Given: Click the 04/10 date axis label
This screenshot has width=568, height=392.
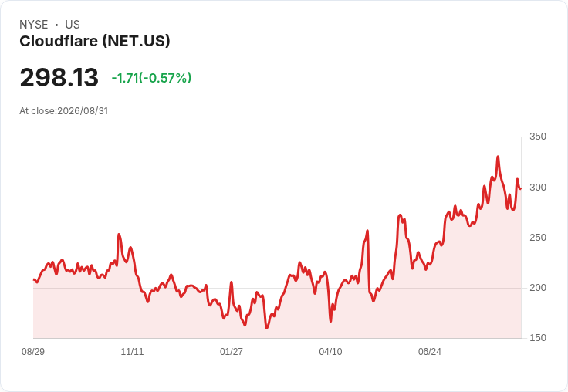Looking at the screenshot, I should (330, 351).
